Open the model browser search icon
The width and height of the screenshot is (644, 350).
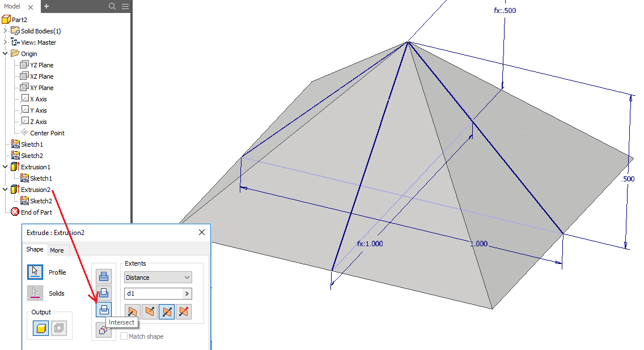coord(112,6)
